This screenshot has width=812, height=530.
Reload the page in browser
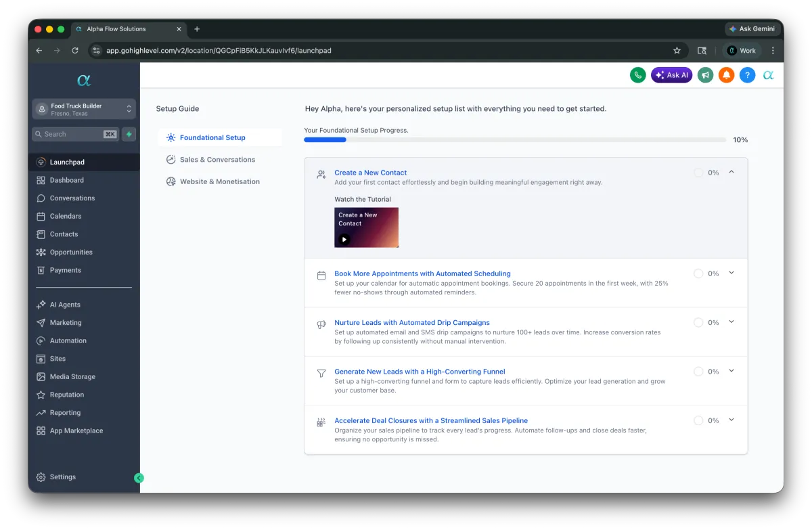(75, 51)
